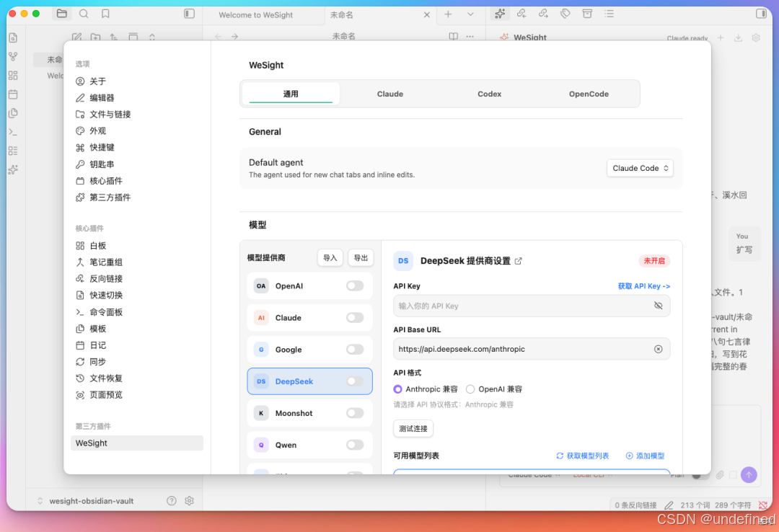Open the tags icon in right panel
This screenshot has height=532, width=779.
(x=565, y=14)
